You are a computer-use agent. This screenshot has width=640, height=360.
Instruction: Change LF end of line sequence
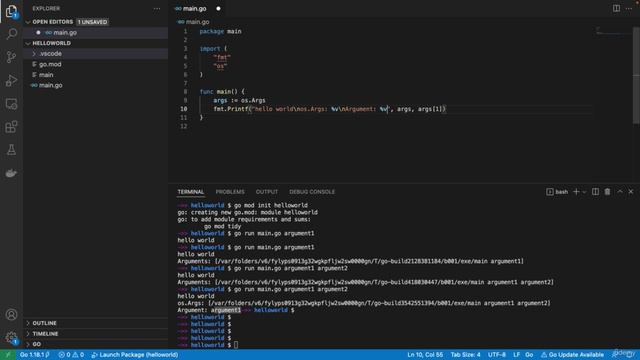[x=516, y=355]
